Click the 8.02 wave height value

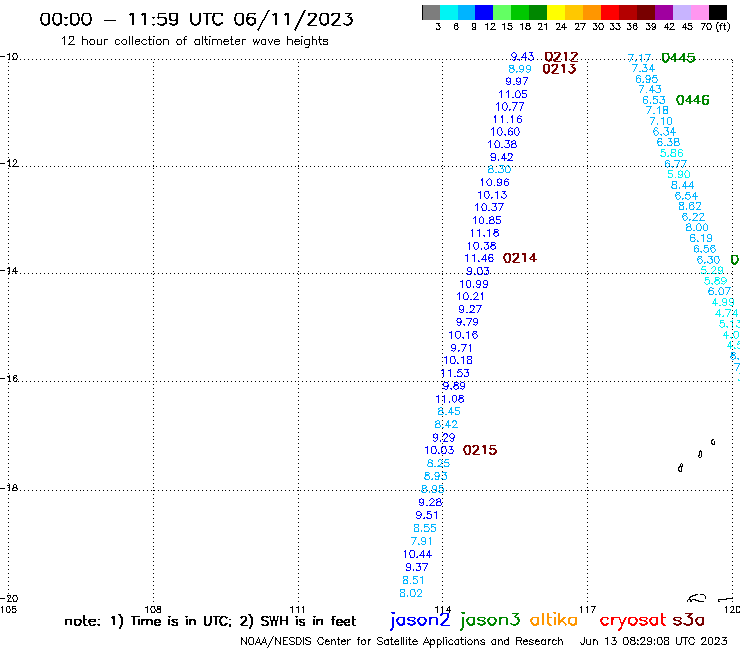tap(411, 593)
